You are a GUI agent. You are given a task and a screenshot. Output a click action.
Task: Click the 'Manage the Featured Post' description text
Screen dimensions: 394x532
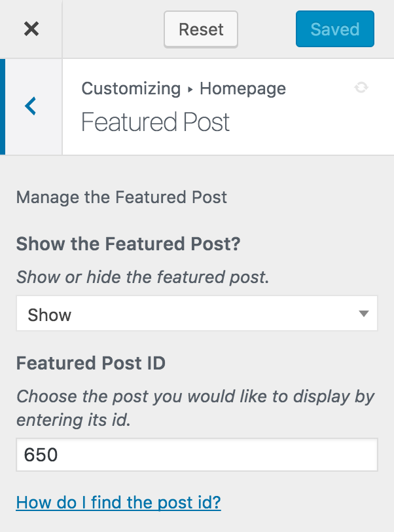click(121, 197)
